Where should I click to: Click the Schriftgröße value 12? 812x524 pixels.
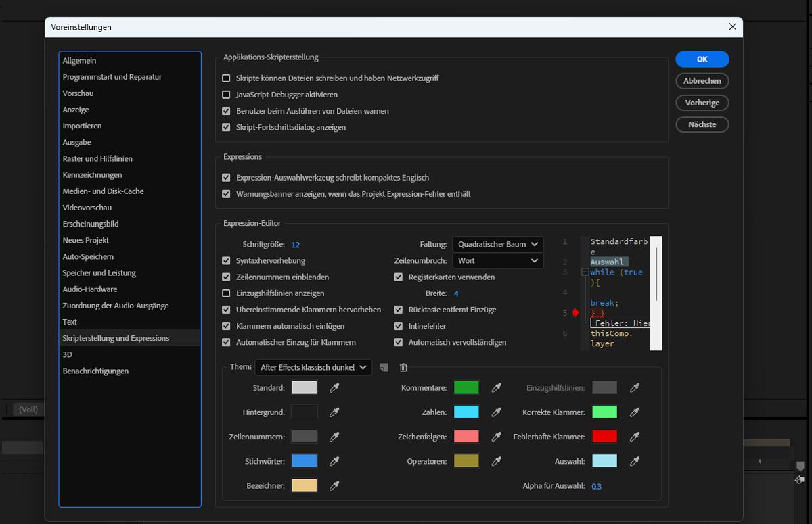296,245
